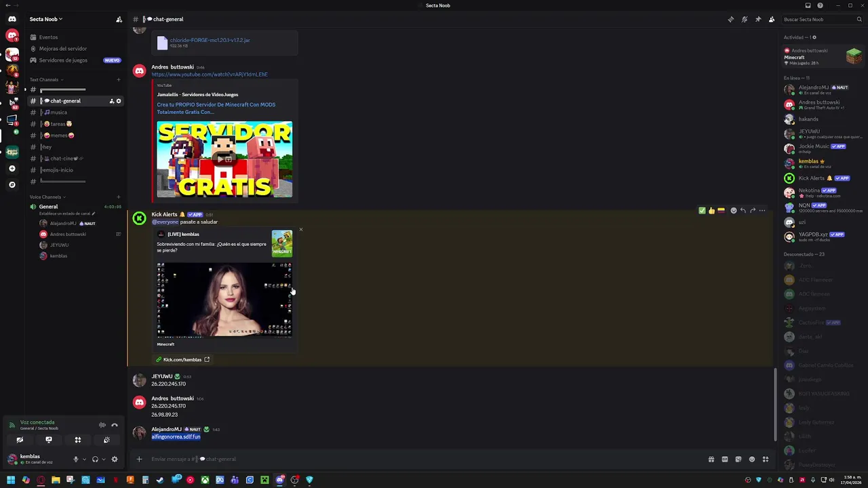Screen dimensions: 868x488
Task: Open the Minecraft activity card of Andres buttowski
Action: click(x=823, y=56)
